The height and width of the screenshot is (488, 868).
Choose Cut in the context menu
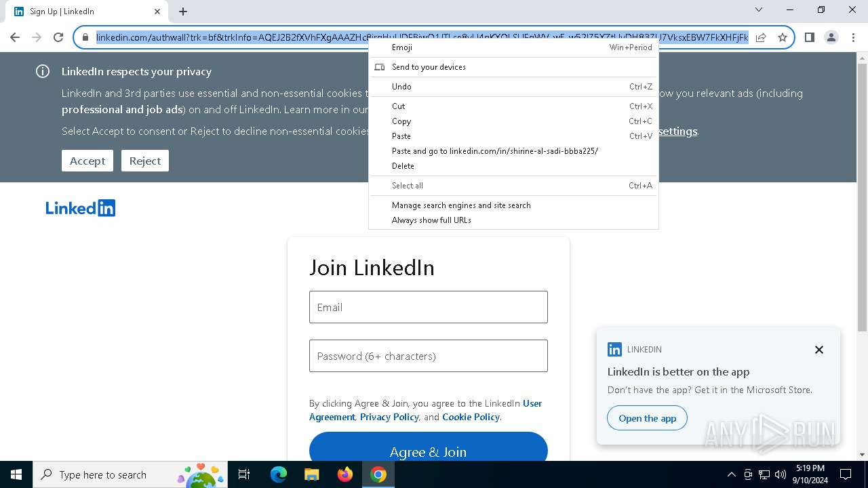click(513, 106)
